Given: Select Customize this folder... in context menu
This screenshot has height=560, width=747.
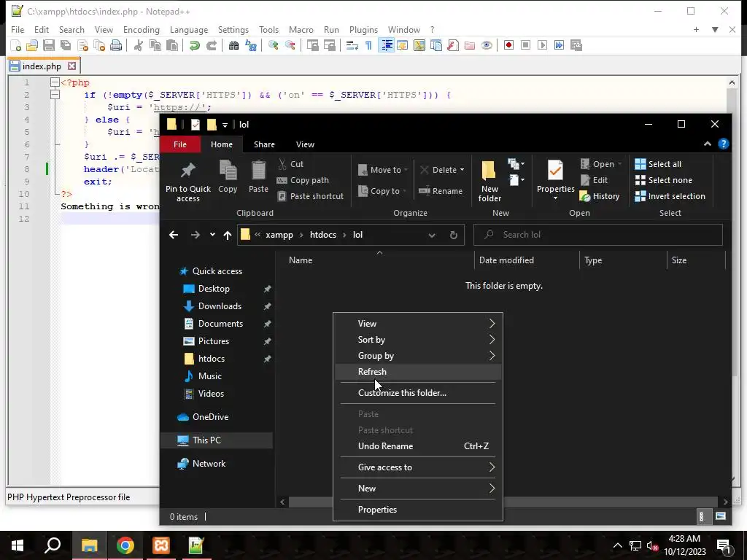Looking at the screenshot, I should click(418, 393).
